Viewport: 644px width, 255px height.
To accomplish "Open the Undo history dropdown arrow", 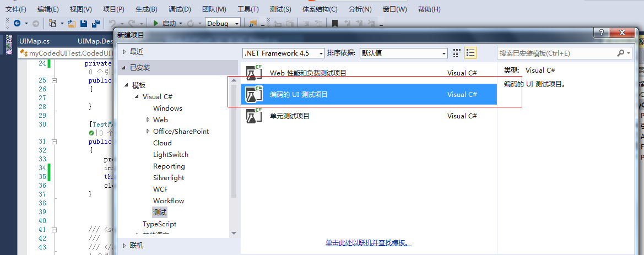I will [x=122, y=24].
